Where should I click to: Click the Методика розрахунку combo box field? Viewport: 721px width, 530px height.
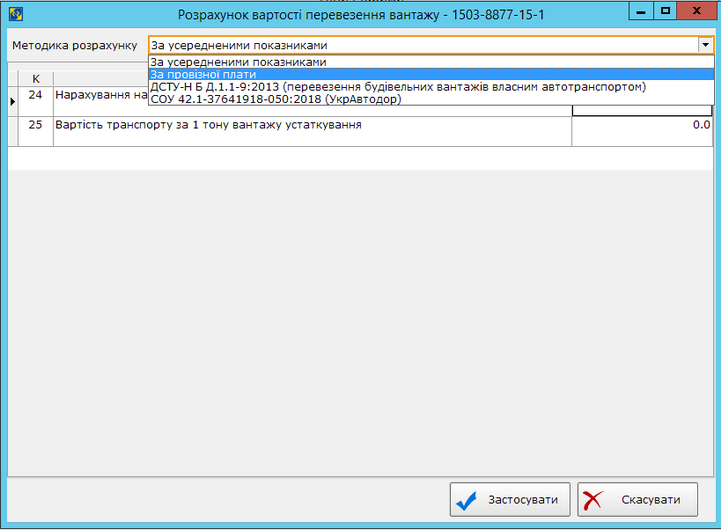tap(420, 45)
